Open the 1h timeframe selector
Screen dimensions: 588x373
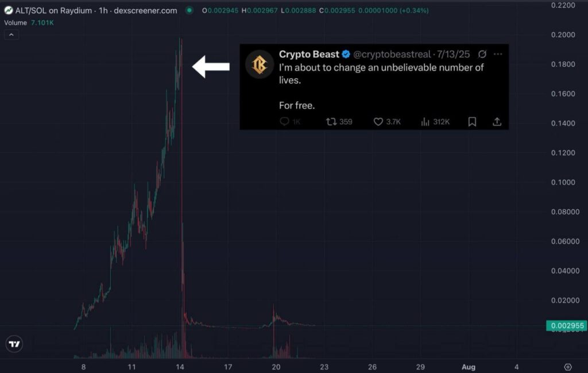point(103,10)
